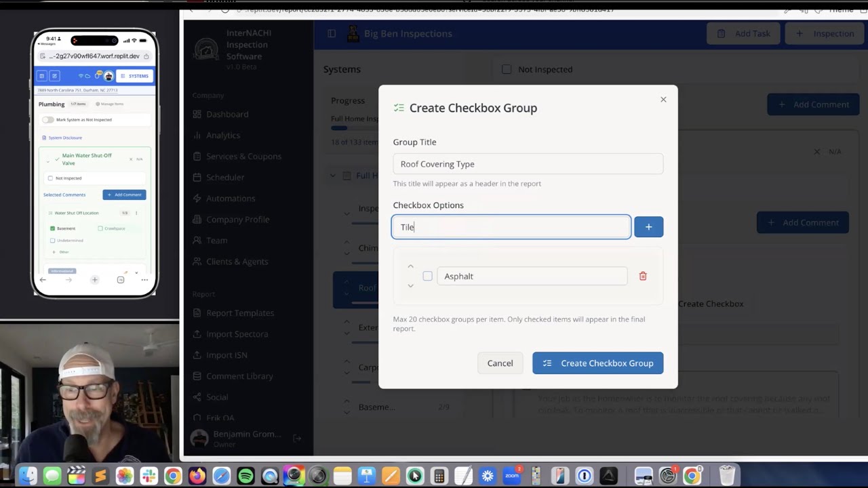
Task: Click the Import ISN upload icon
Action: pos(197,355)
